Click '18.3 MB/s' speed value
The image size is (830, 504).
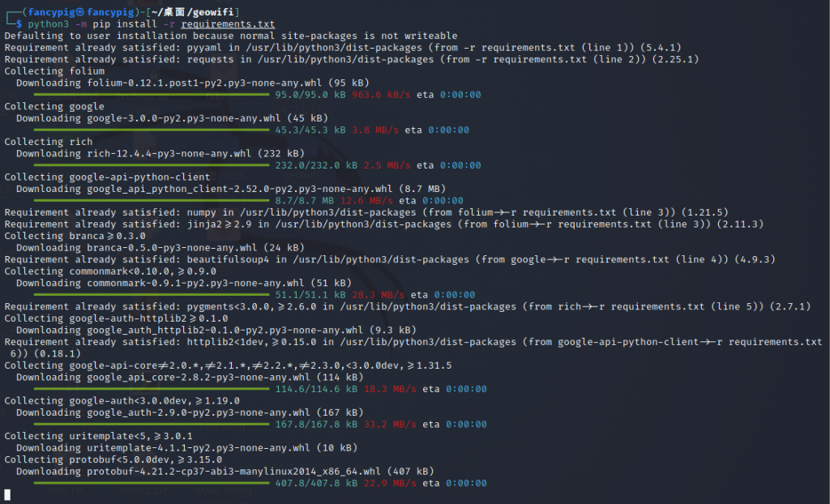(x=390, y=389)
